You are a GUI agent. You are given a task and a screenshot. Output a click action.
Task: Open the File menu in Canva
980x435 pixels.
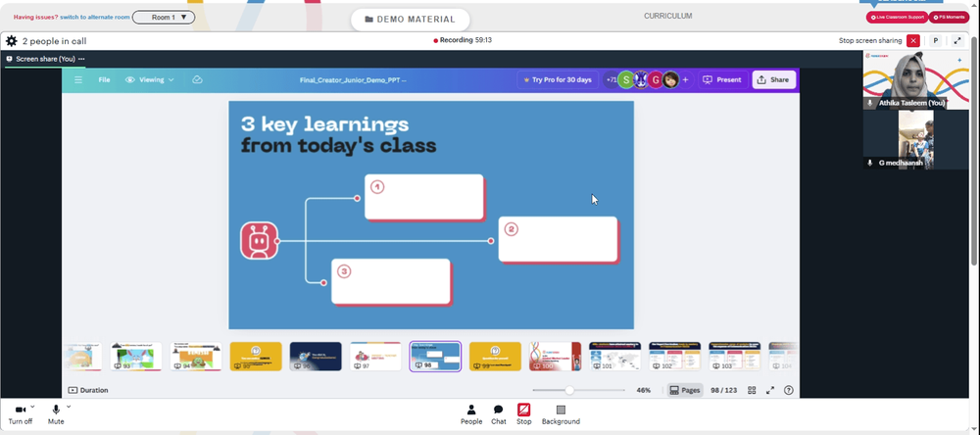click(105, 80)
